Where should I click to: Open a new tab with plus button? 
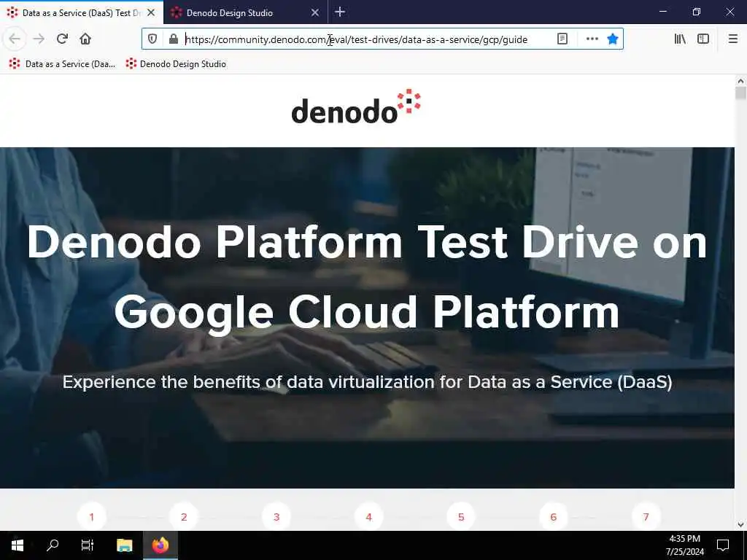pyautogui.click(x=340, y=12)
